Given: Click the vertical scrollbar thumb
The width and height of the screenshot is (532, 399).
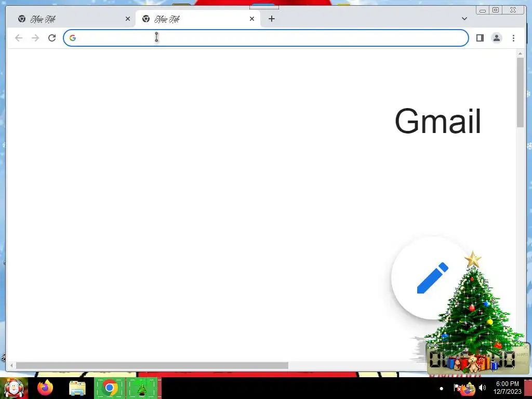Looking at the screenshot, I should [520, 92].
